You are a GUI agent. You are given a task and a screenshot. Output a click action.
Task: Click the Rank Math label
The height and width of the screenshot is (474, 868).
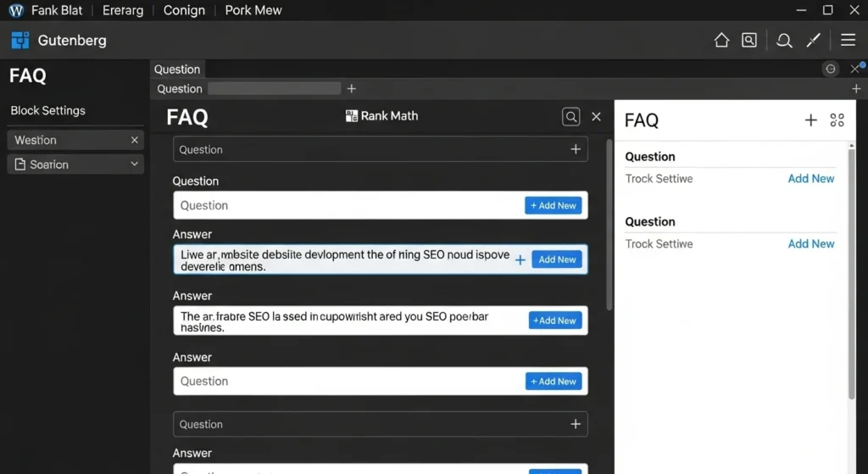(389, 115)
